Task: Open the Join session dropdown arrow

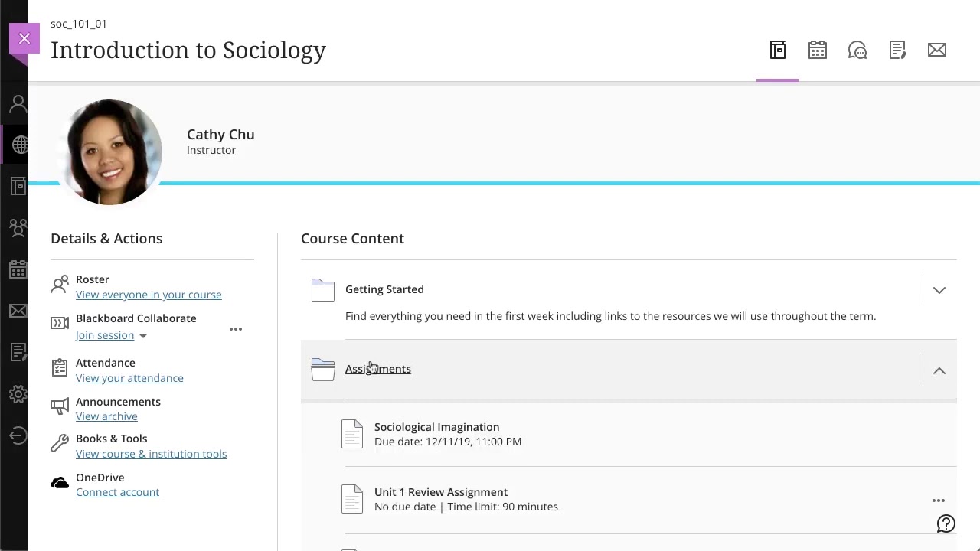Action: [x=143, y=336]
